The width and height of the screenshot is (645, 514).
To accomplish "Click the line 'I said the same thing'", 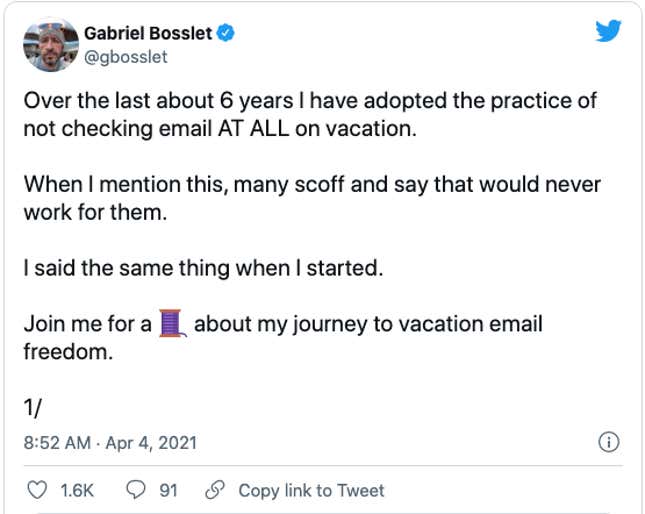I will pyautogui.click(x=203, y=268).
